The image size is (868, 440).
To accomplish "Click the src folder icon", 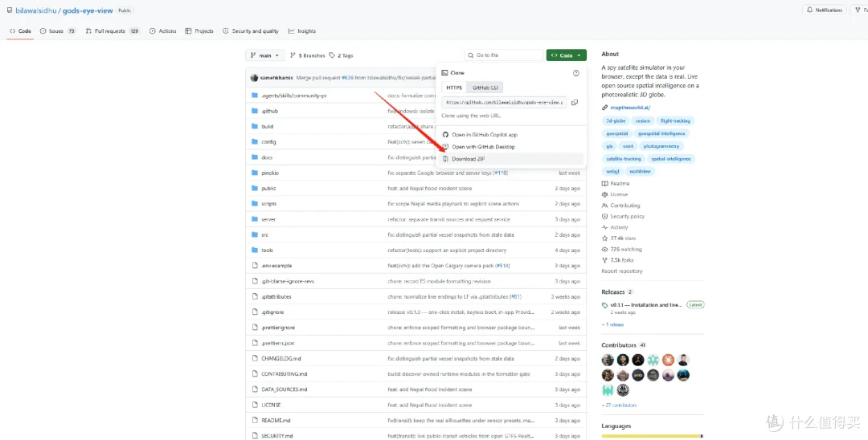I will click(x=255, y=235).
